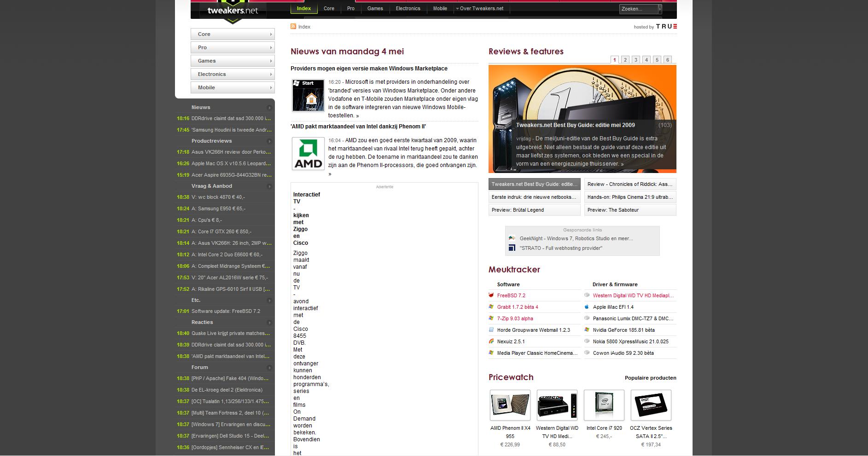This screenshot has width=868, height=456.
Task: Switch to the Games tab
Action: pos(375,8)
